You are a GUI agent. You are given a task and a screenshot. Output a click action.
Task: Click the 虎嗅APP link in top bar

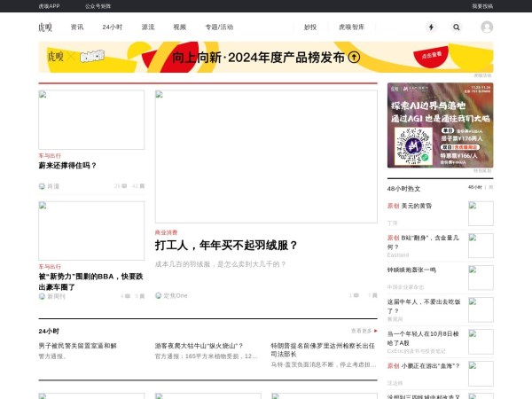(x=49, y=5)
